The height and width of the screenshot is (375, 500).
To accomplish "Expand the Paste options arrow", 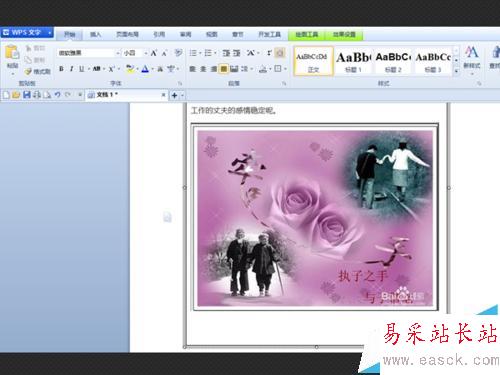I will coord(12,73).
